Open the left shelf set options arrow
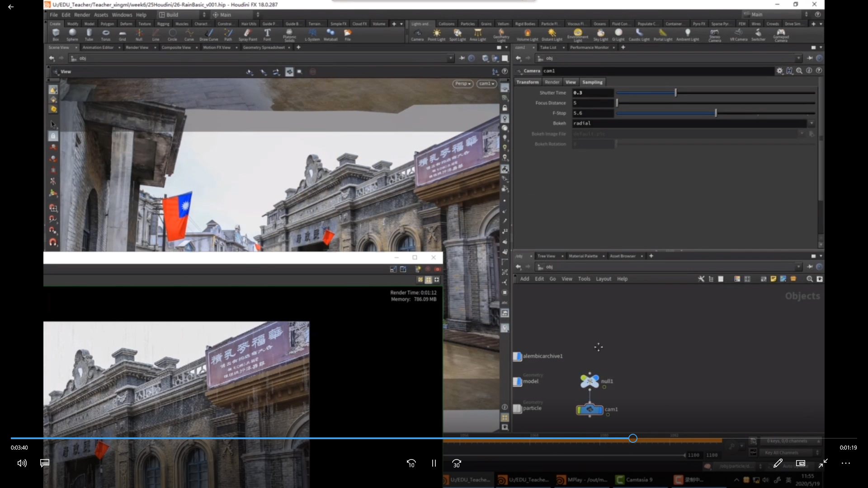 click(x=401, y=23)
